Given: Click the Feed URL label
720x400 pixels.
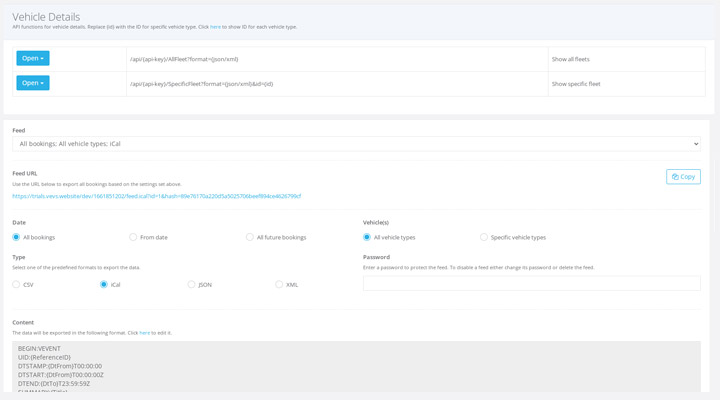Looking at the screenshot, I should point(25,174).
